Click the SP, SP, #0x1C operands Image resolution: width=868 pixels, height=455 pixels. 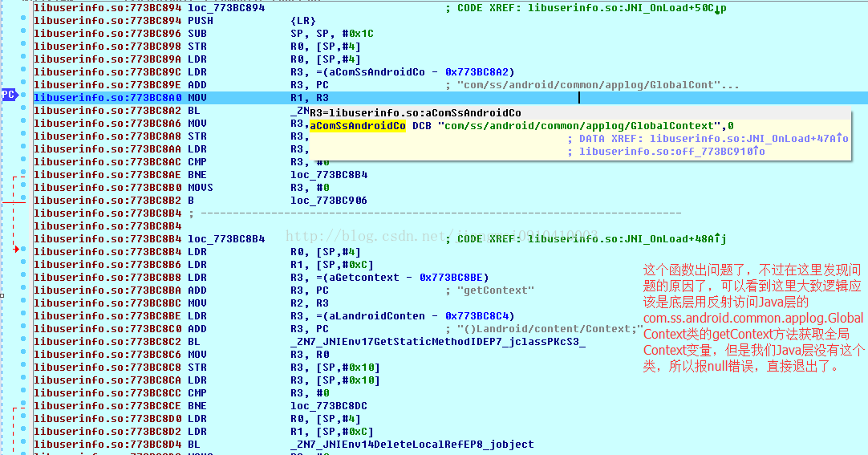click(332, 34)
